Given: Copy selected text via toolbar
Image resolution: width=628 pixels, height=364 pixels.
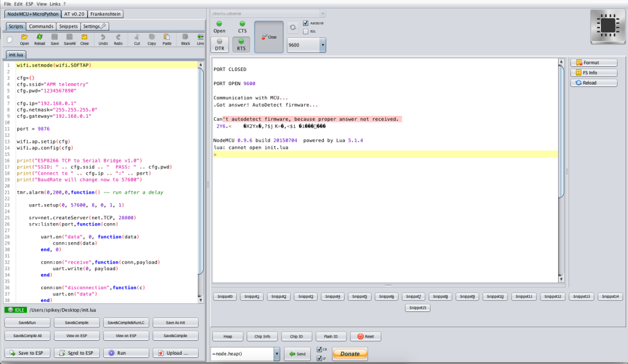Looking at the screenshot, I should pos(151,39).
